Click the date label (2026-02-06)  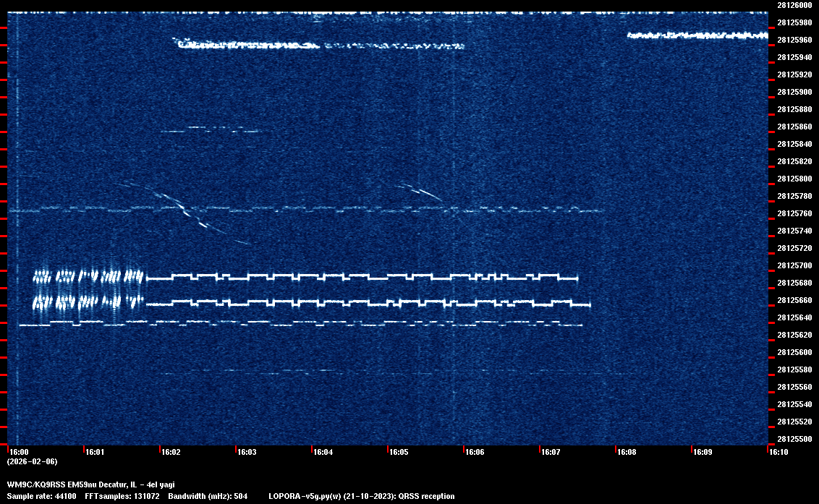tap(32, 461)
